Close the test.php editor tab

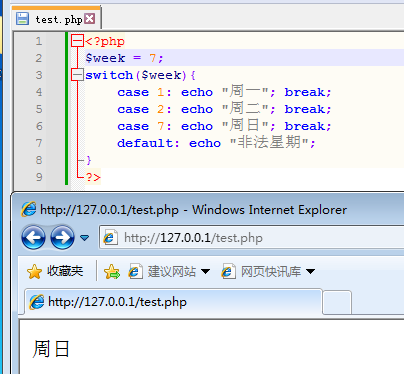(90, 19)
